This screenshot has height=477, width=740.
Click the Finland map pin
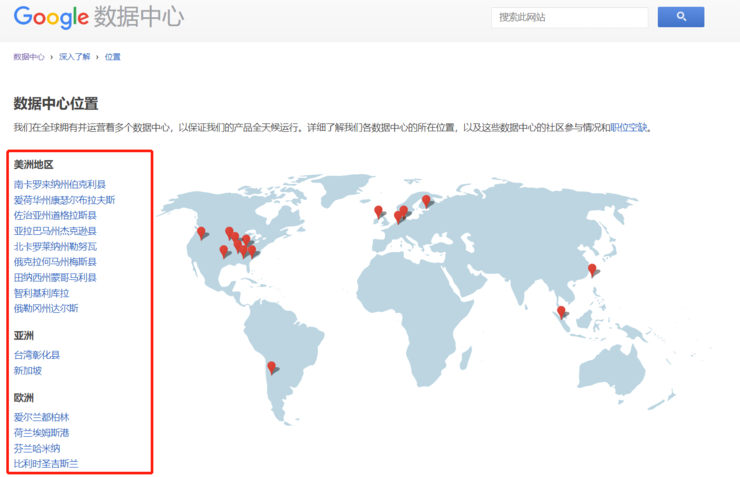[426, 201]
